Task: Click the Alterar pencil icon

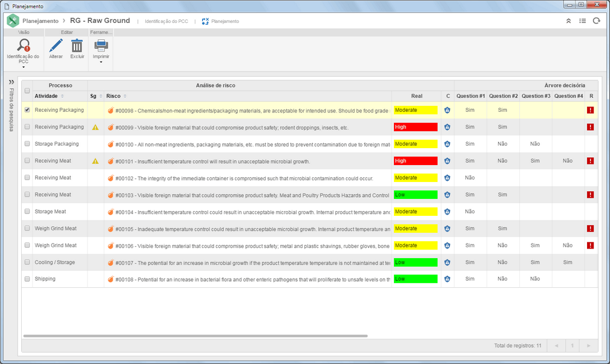Action: point(56,45)
